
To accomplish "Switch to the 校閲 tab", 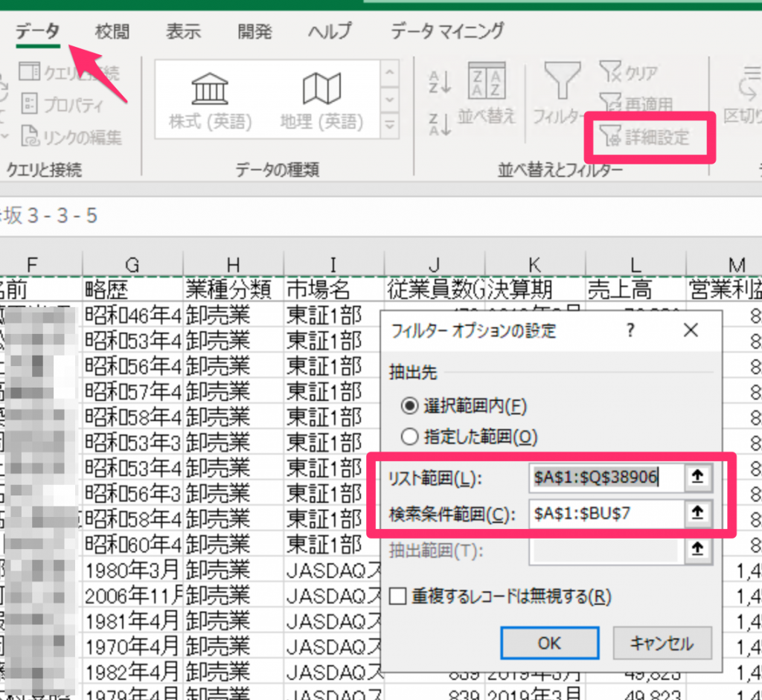I will coord(112,31).
